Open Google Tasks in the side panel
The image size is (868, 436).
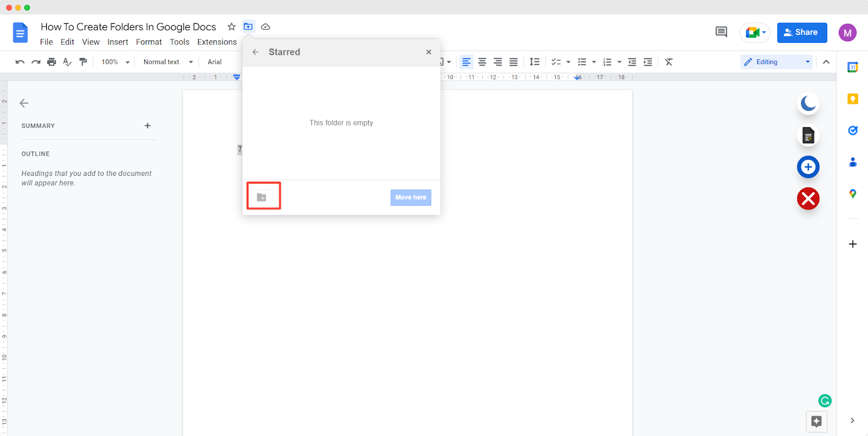tap(853, 130)
